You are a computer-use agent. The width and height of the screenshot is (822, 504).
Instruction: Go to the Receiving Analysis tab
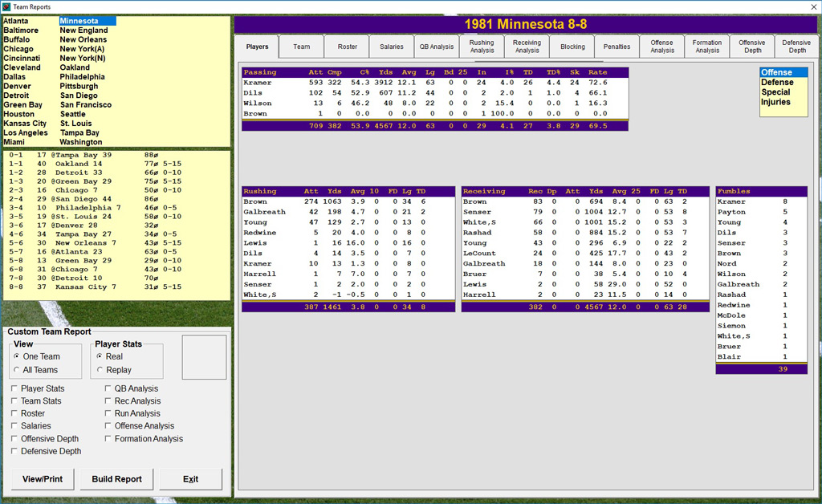coord(527,47)
